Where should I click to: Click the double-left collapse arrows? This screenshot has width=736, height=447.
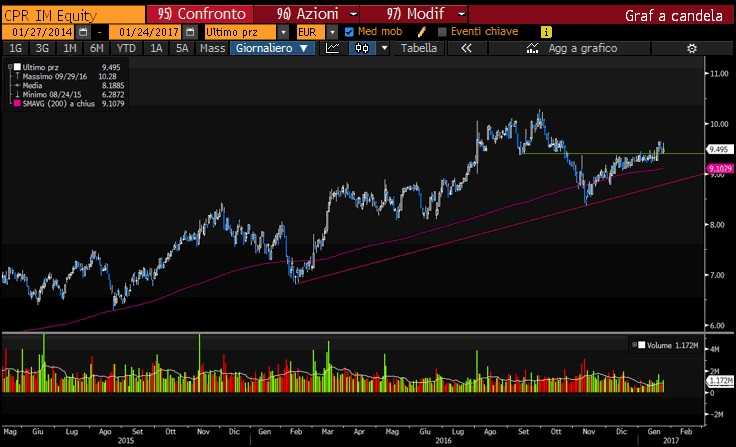(466, 48)
